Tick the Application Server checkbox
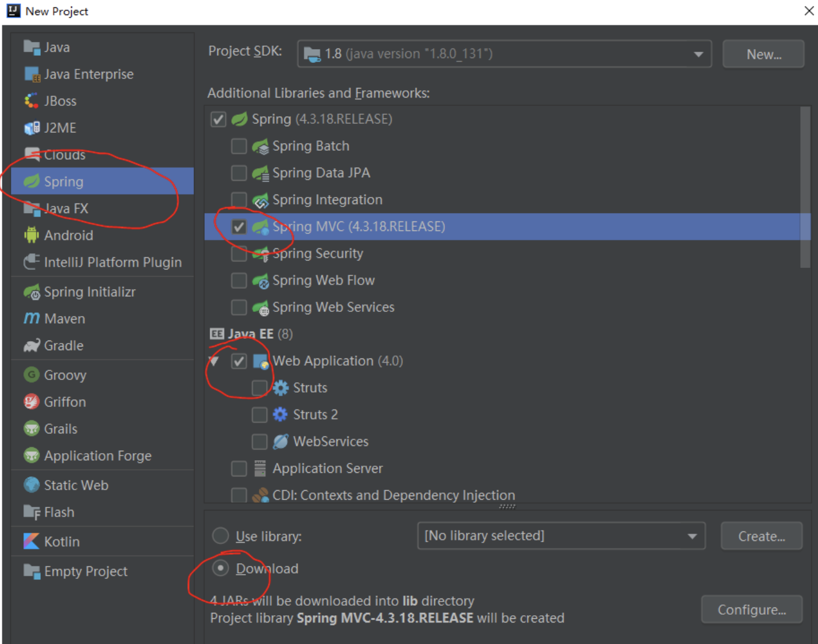818x644 pixels. click(x=239, y=469)
